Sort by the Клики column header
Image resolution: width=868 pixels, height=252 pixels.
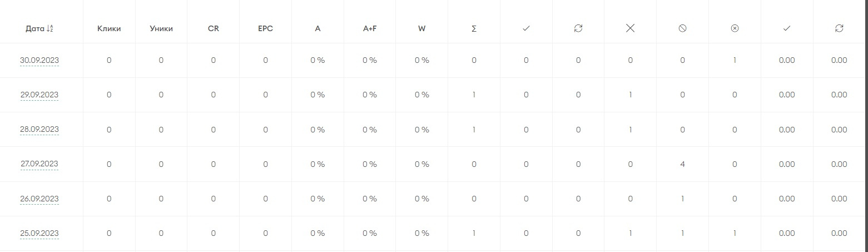tap(109, 28)
